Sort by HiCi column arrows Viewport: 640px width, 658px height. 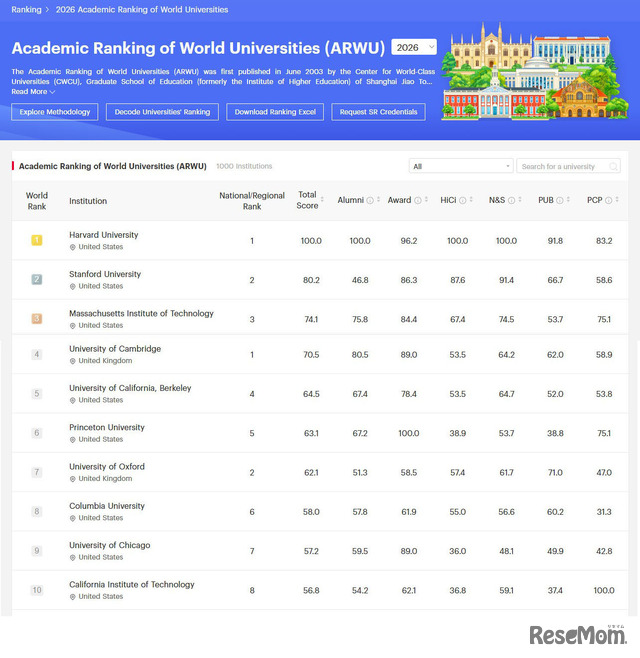[471, 200]
